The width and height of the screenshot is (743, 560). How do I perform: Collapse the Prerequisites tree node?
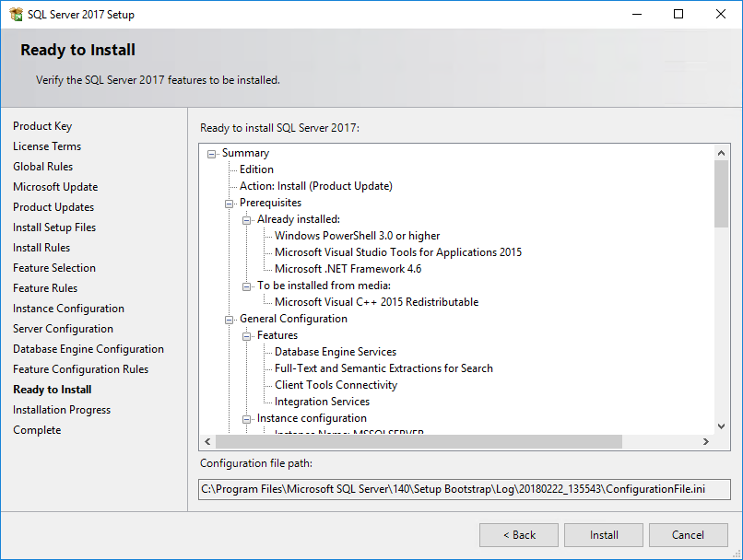click(230, 204)
